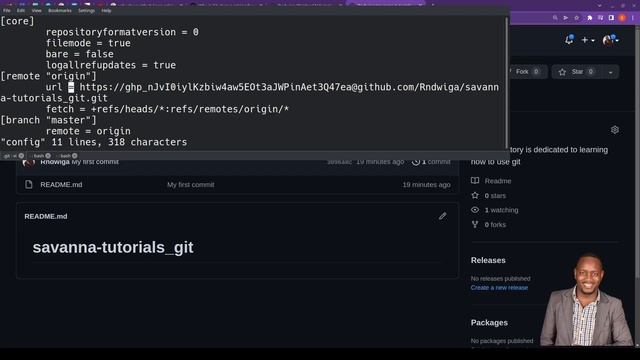Click the eye icon beside '1 watching'
The image size is (640, 360).
[x=475, y=210]
